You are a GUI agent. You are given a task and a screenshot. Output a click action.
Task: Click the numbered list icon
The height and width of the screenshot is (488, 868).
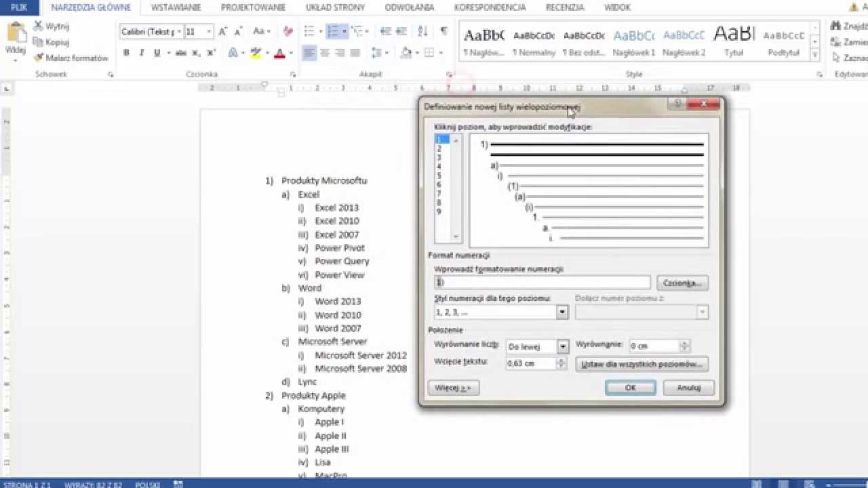click(333, 32)
